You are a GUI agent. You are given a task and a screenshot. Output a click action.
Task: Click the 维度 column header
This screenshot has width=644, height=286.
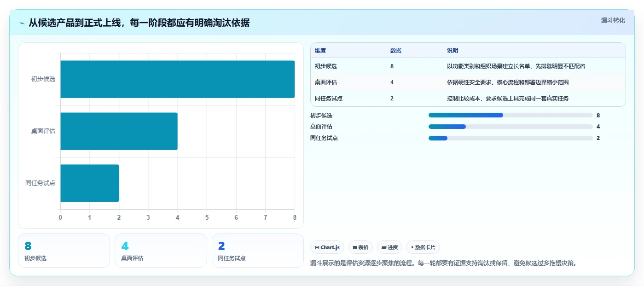pyautogui.click(x=320, y=51)
